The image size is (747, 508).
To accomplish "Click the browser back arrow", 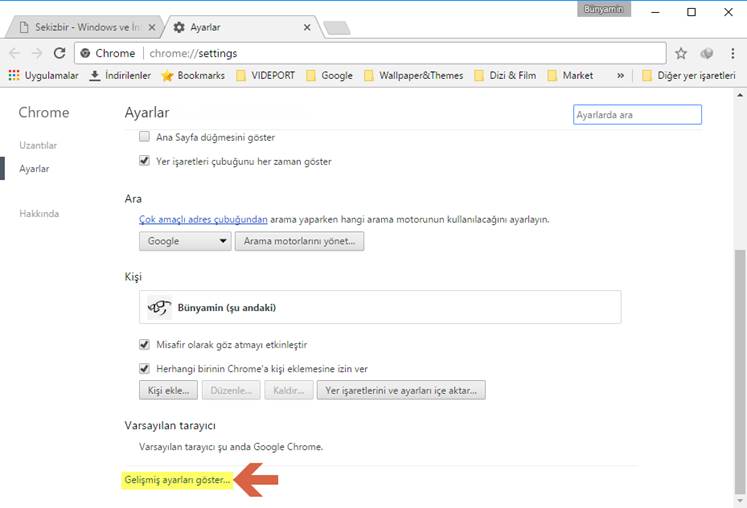I will click(14, 53).
